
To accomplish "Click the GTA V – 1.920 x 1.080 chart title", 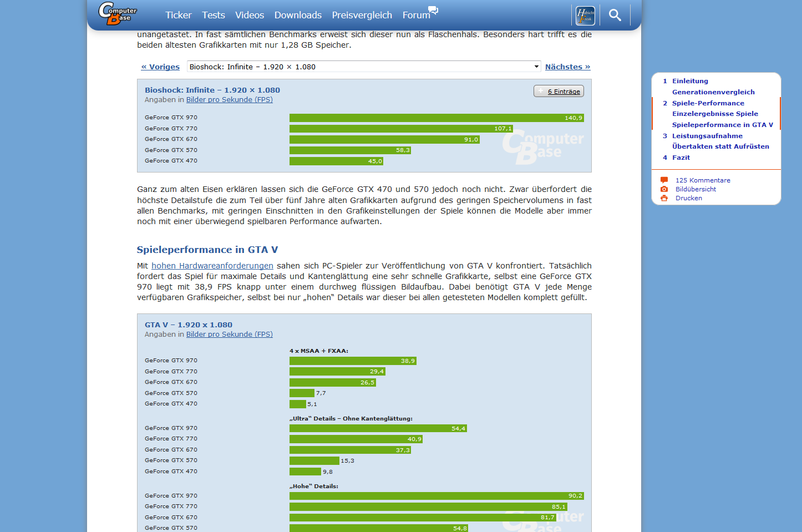I will (x=189, y=325).
